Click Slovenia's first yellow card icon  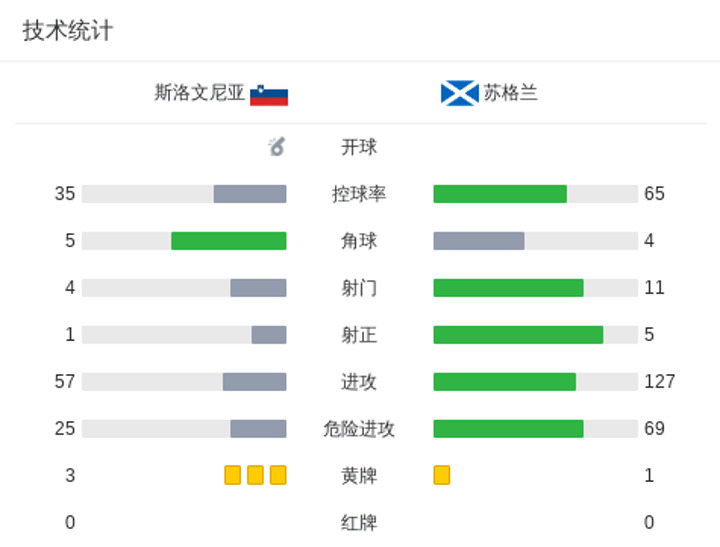click(233, 475)
